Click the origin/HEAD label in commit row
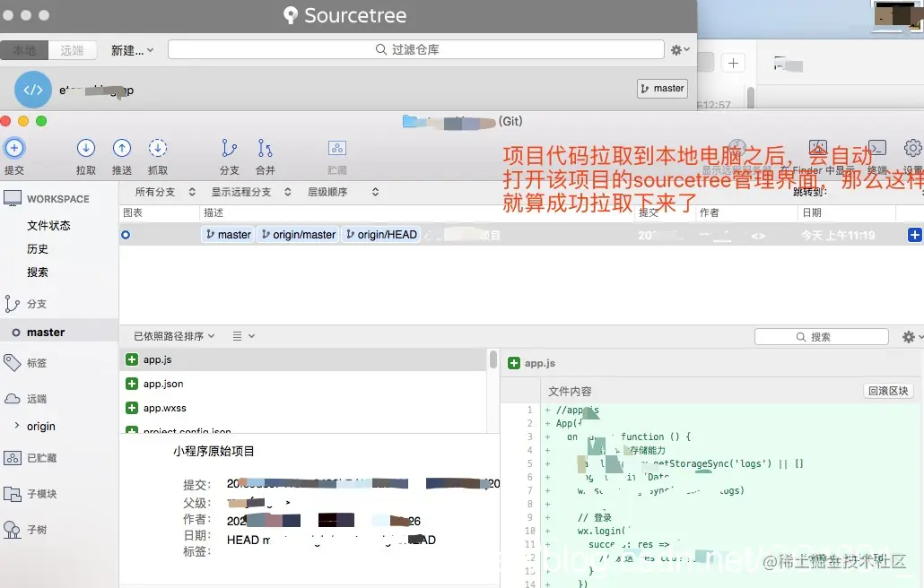 coord(381,235)
